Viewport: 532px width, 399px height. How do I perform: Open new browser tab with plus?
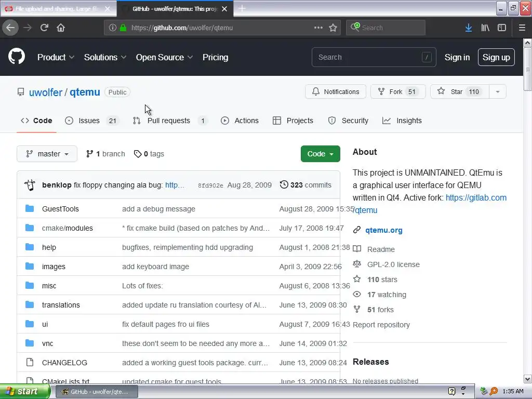(242, 8)
